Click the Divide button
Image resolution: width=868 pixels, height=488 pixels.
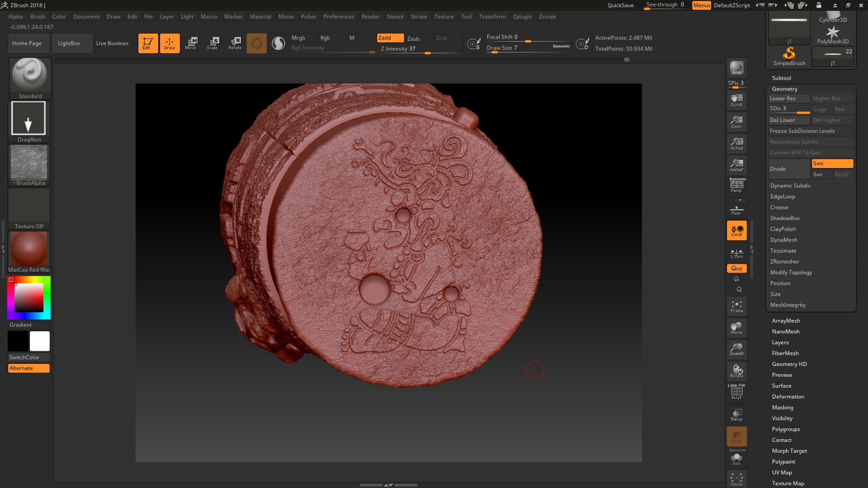pyautogui.click(x=789, y=169)
